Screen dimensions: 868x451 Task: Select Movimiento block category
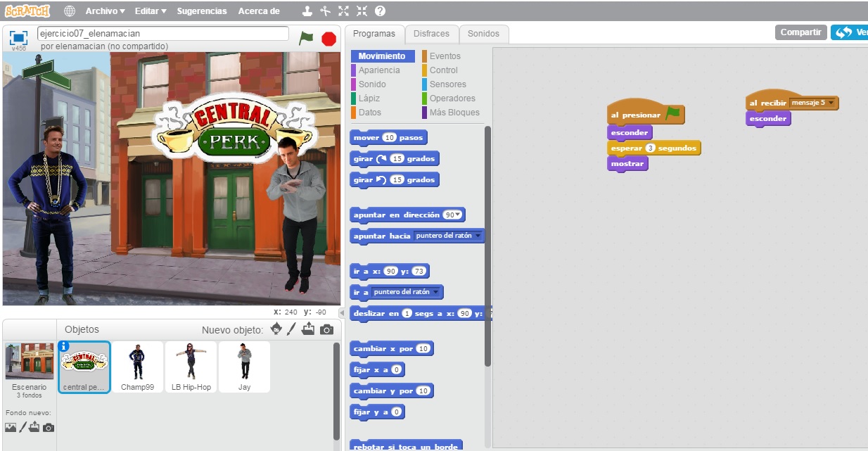click(383, 56)
